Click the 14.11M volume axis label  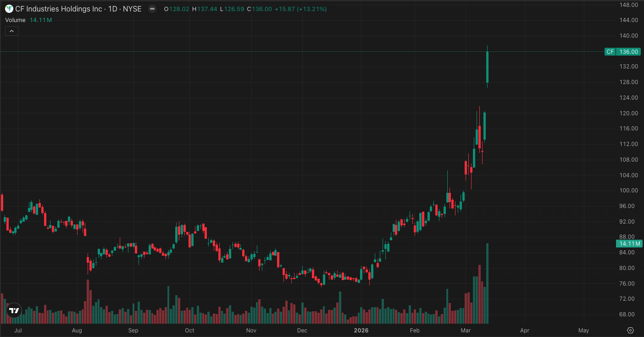click(628, 244)
